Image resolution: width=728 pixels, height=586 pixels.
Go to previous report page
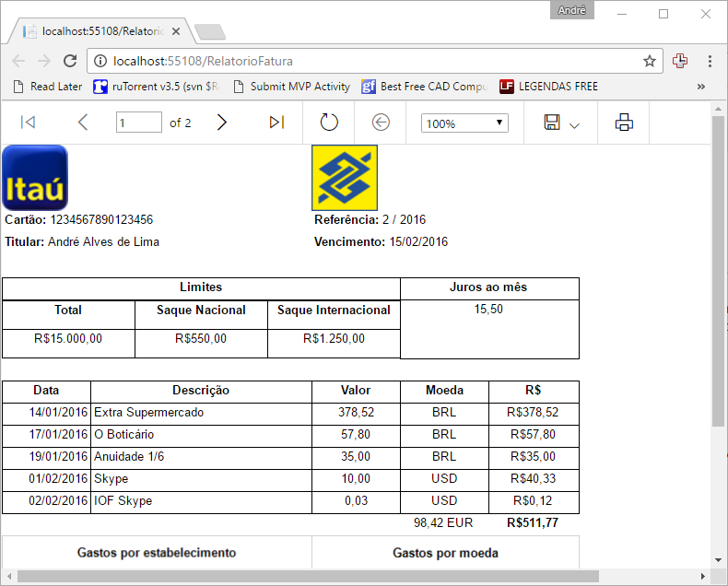click(x=83, y=123)
